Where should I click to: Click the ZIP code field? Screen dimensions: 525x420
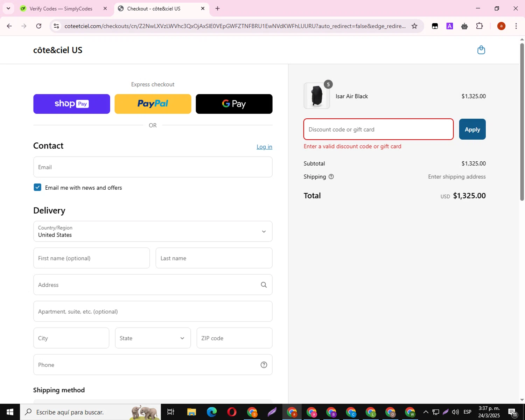(234, 338)
